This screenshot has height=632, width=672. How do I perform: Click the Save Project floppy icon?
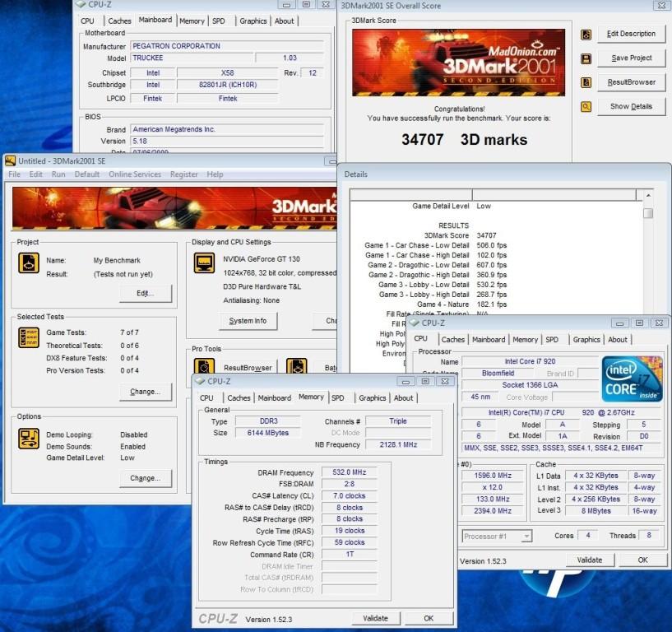tap(586, 58)
